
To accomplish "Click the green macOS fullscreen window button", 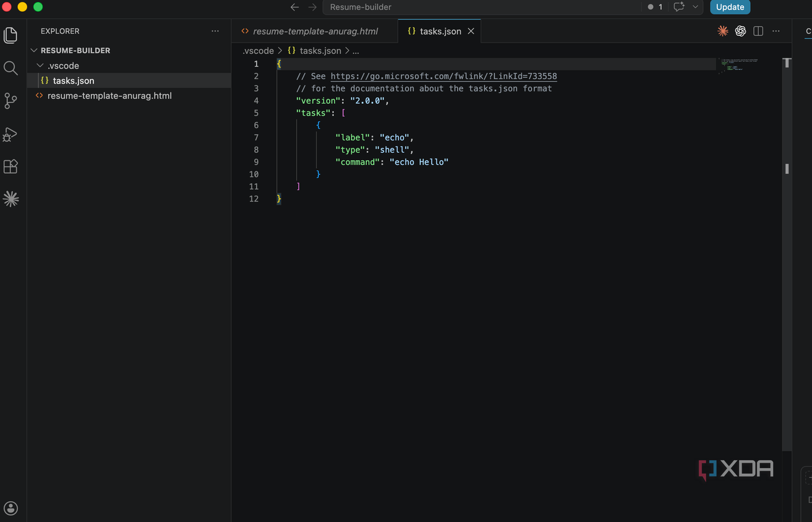I will [38, 7].
